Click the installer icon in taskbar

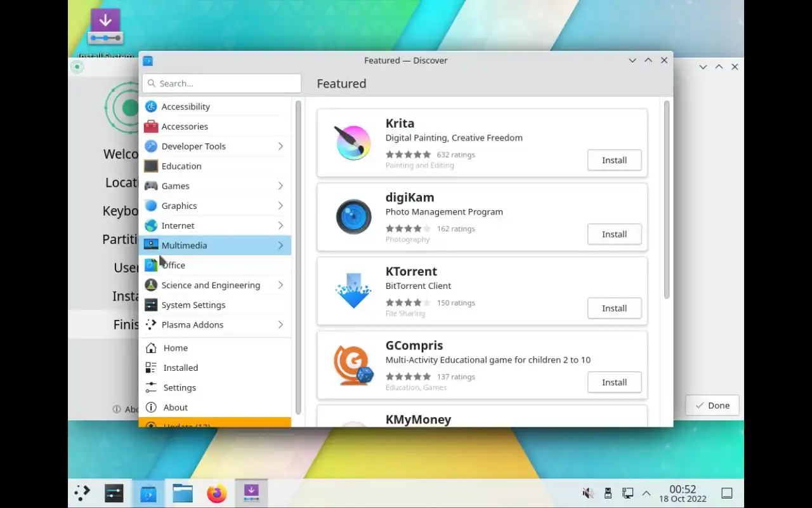(x=251, y=493)
